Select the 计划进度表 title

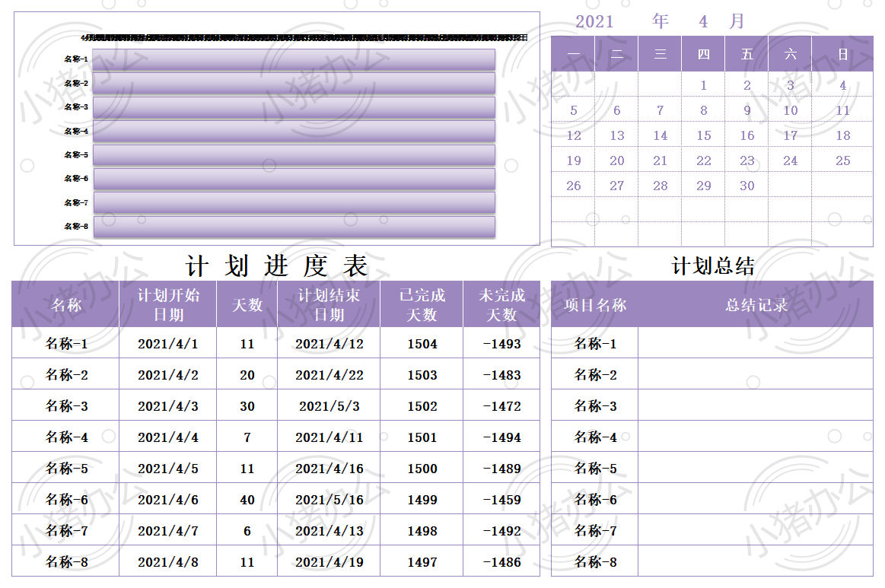[276, 265]
